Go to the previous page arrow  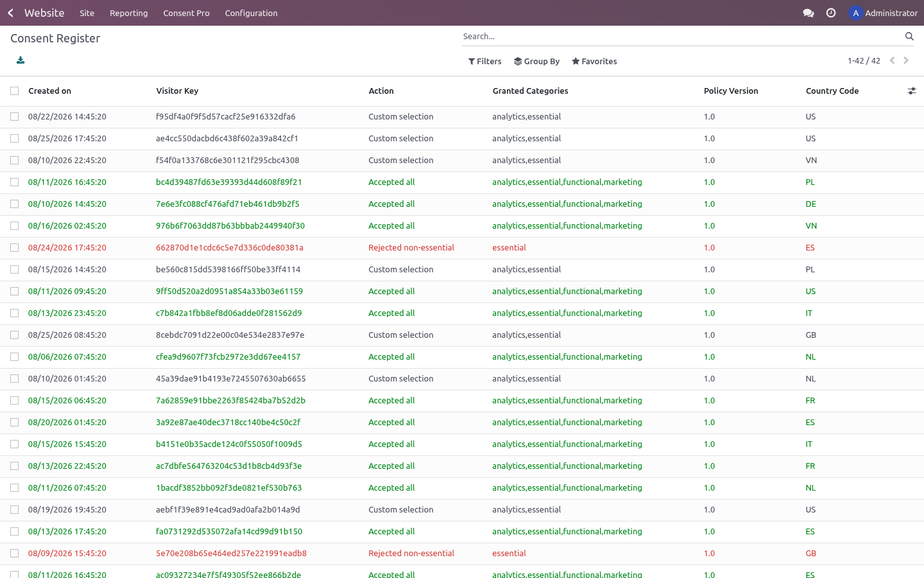click(x=892, y=60)
